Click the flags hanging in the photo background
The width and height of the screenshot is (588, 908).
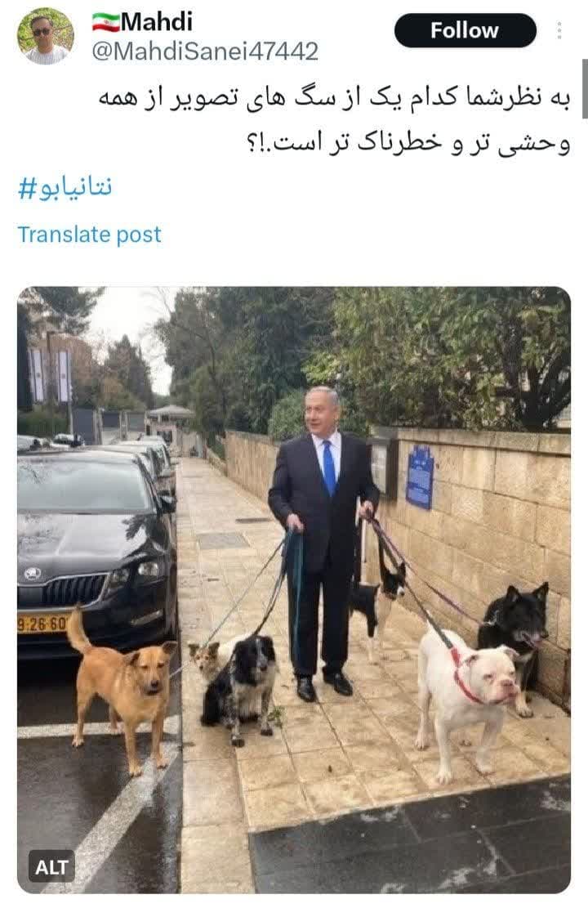[51, 375]
